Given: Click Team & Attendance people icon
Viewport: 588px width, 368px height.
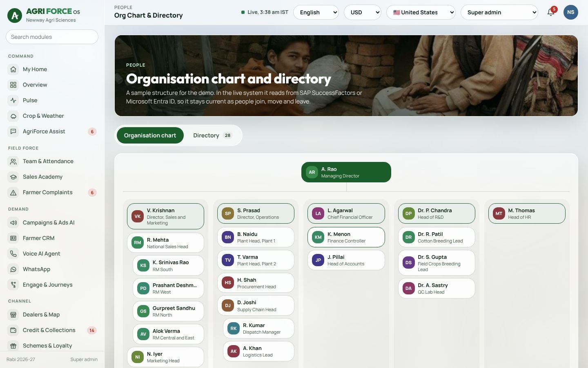Looking at the screenshot, I should (13, 162).
